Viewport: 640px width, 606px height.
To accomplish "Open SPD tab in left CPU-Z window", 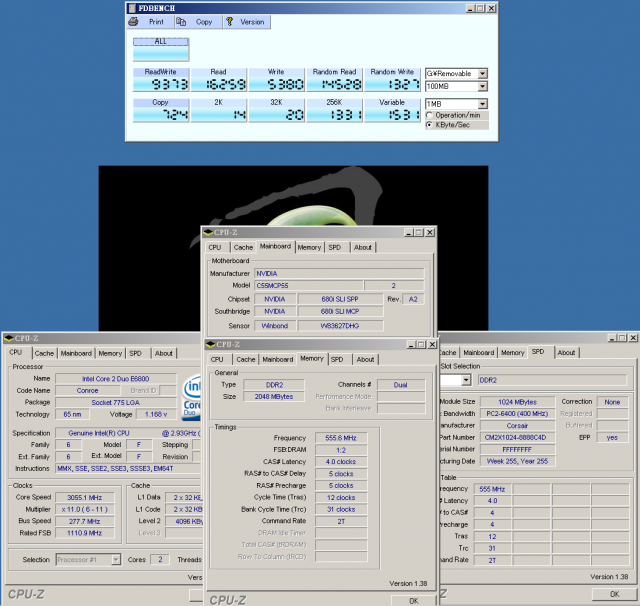I will tap(136, 353).
